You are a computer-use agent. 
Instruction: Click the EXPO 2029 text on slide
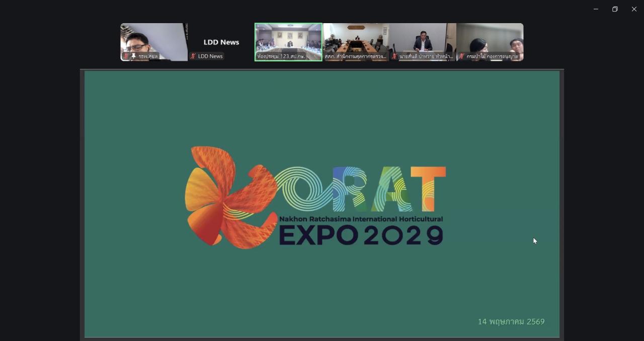click(x=361, y=235)
